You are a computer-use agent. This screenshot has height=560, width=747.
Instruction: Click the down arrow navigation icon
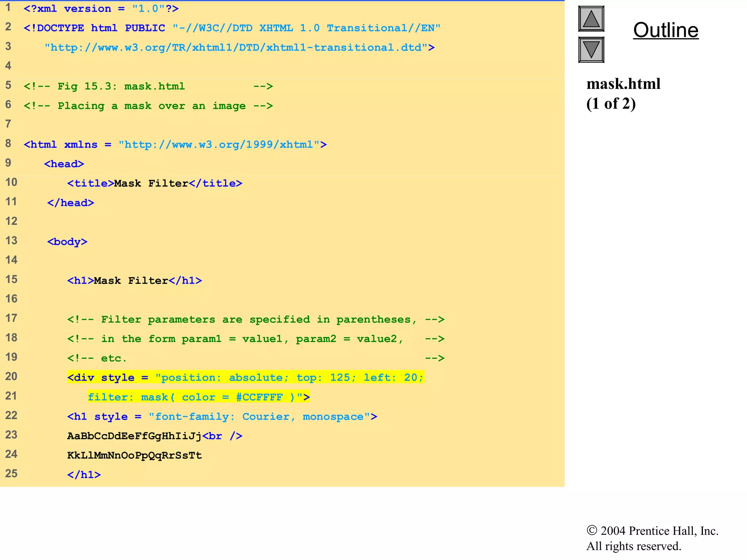tap(591, 50)
